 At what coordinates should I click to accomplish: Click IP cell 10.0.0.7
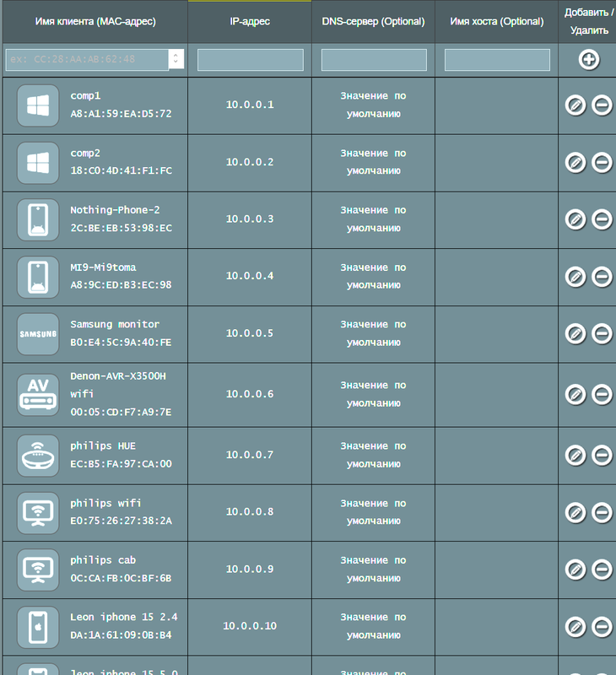click(250, 455)
